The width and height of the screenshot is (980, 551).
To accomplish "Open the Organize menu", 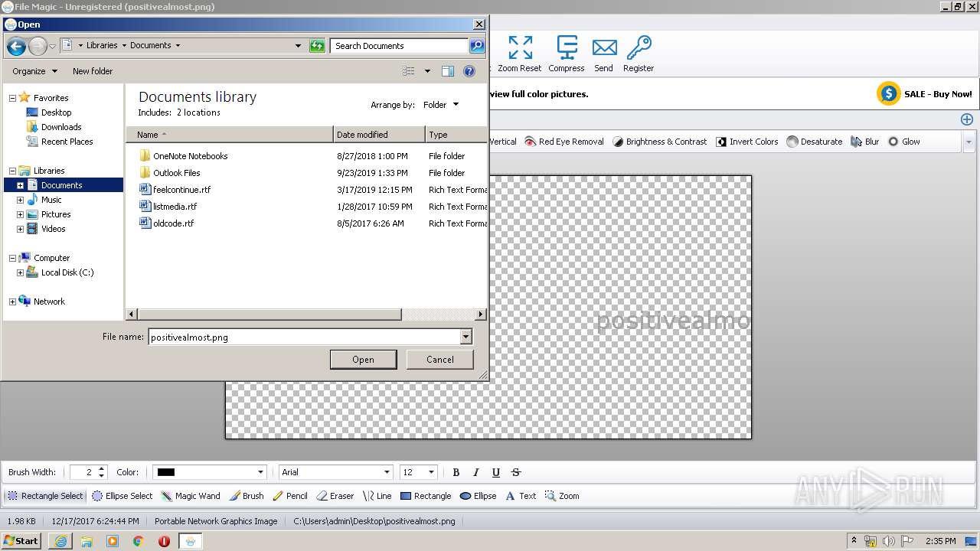I will pos(34,71).
